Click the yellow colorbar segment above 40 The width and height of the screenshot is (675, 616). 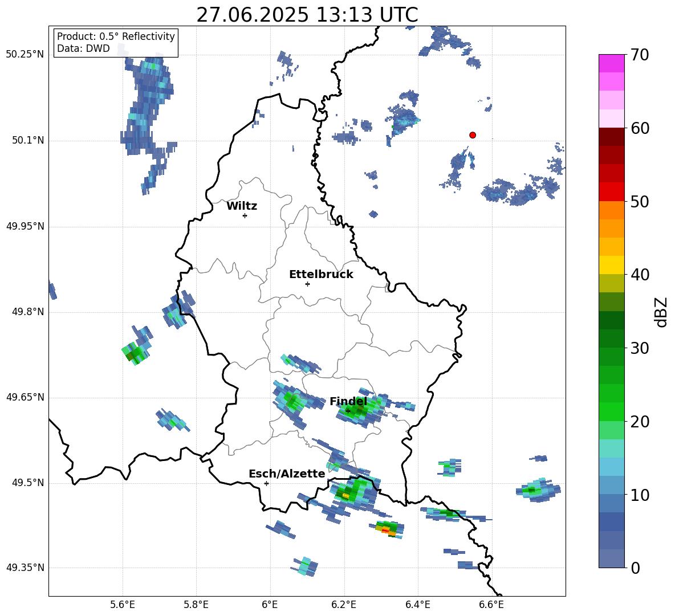coord(611,265)
